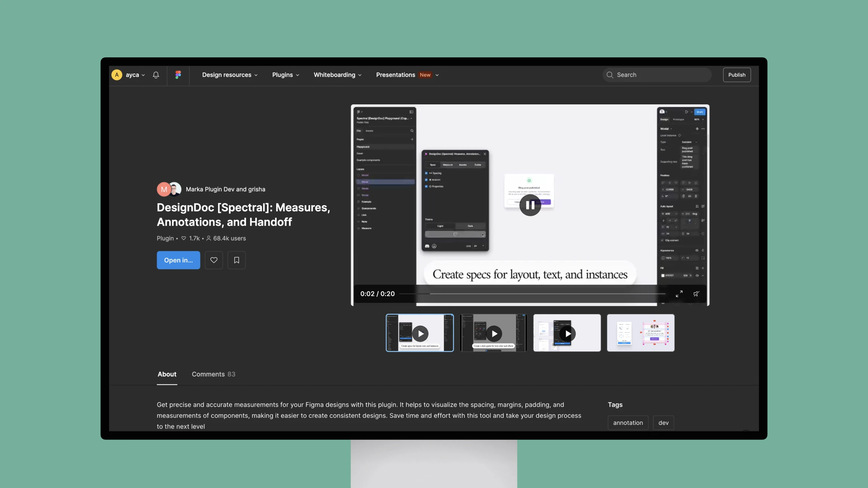Click the 0:02 / 0:20 time display
This screenshot has width=868, height=488.
(x=377, y=294)
